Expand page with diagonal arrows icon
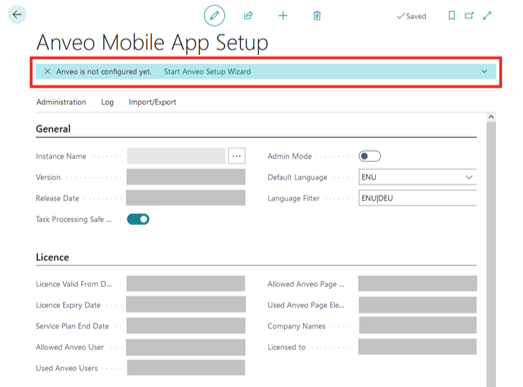This screenshot has width=523, height=387. pos(487,15)
